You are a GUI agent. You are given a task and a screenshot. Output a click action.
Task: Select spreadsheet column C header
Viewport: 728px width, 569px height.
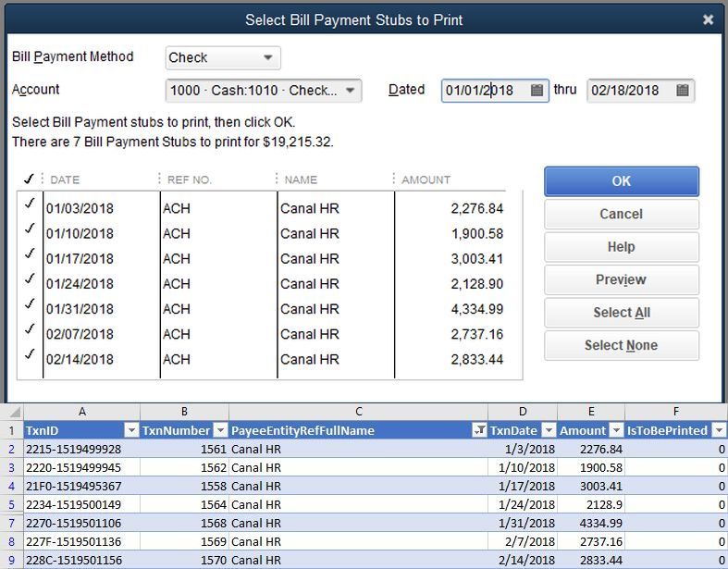click(358, 412)
